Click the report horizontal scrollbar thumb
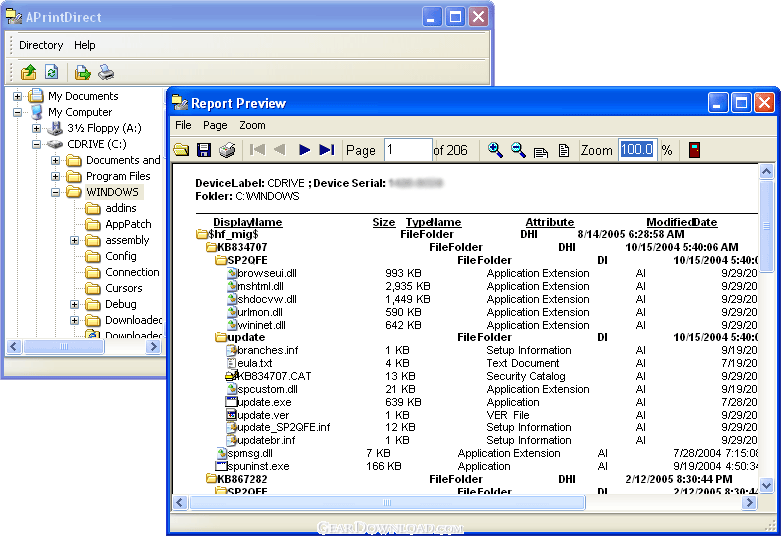781x536 pixels. point(387,503)
